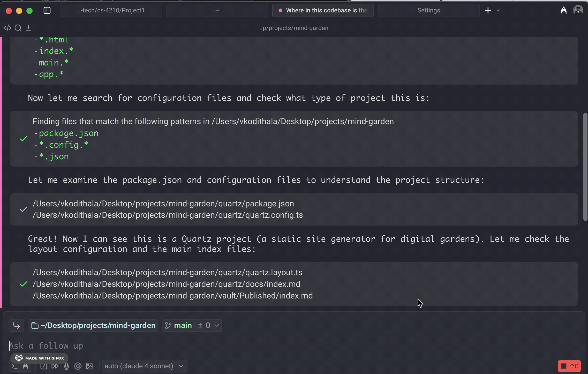
Task: Enable auto-execution of commands
Action: (55, 366)
